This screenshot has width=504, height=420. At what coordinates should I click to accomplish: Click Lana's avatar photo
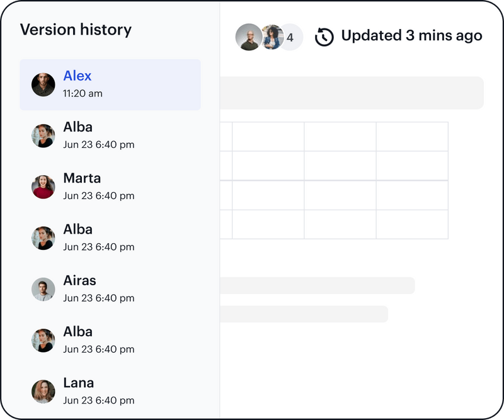(43, 391)
